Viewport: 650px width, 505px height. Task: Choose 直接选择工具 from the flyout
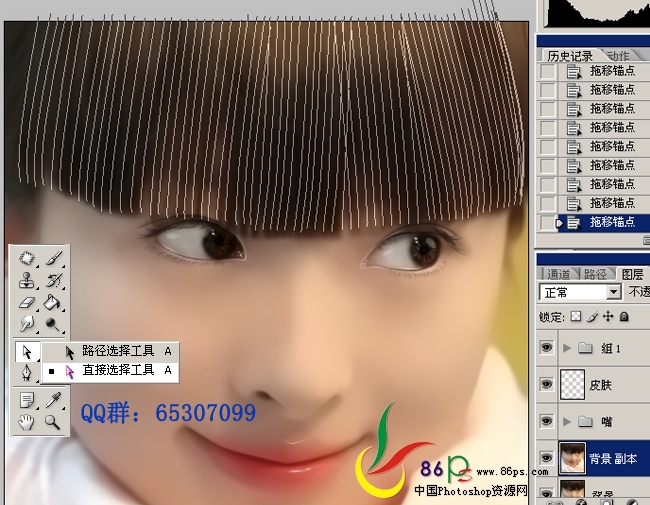click(x=111, y=371)
